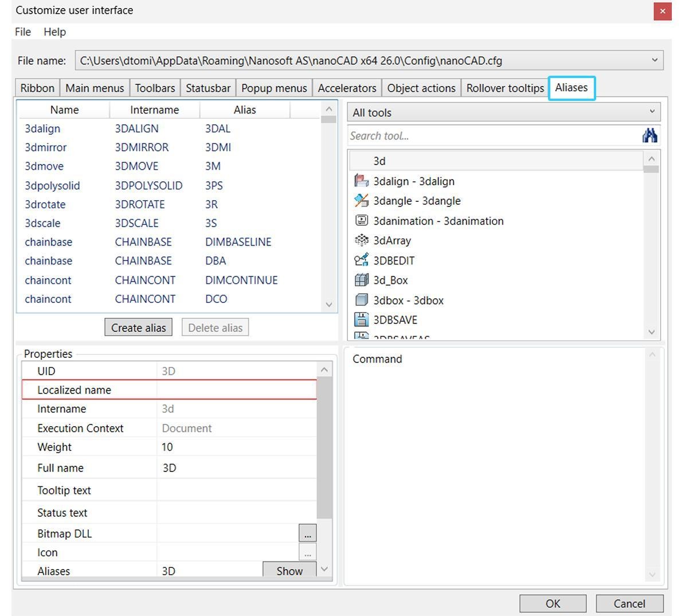
Task: Select the 3DBEDIT tool icon
Action: (x=361, y=260)
